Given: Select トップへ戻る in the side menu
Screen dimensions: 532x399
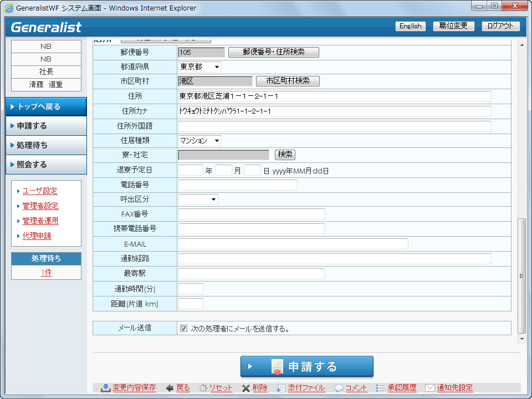Looking at the screenshot, I should pos(46,106).
